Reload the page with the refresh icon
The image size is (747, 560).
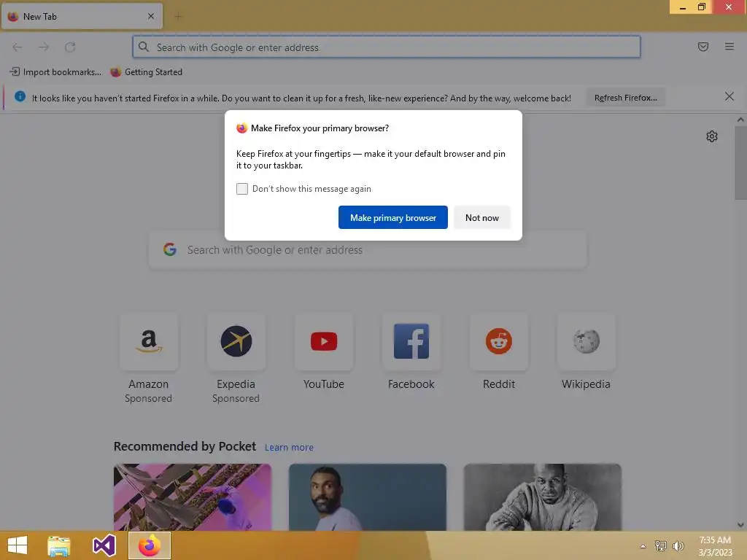tap(70, 47)
